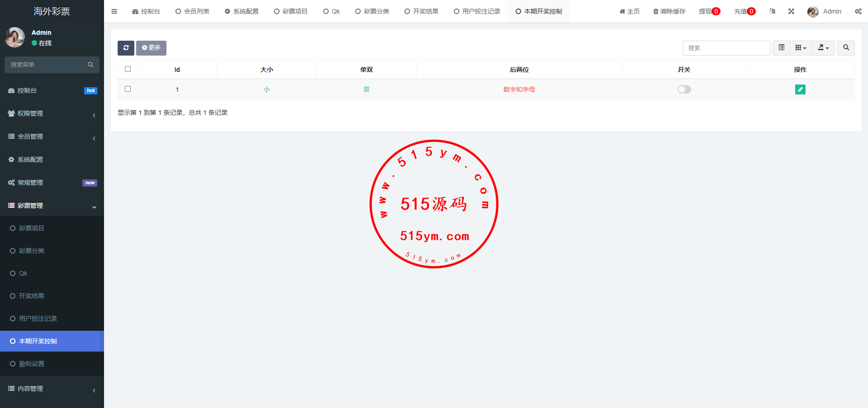Toggle the 开关 switch in row 1
868x408 pixels.
tap(684, 89)
